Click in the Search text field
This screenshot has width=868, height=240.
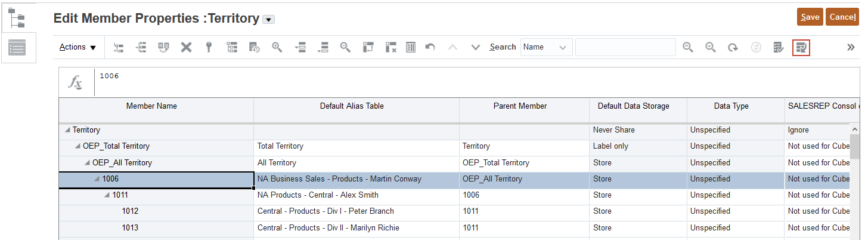tap(625, 47)
